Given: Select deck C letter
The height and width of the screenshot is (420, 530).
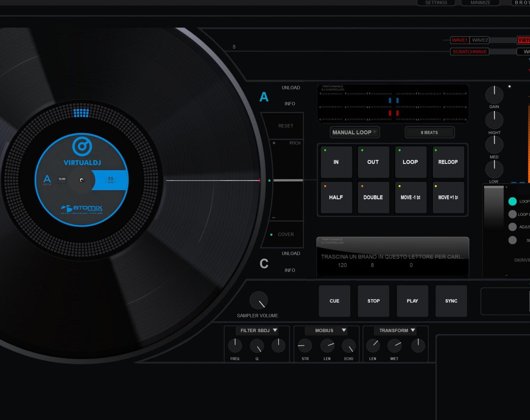Looking at the screenshot, I should point(264,264).
